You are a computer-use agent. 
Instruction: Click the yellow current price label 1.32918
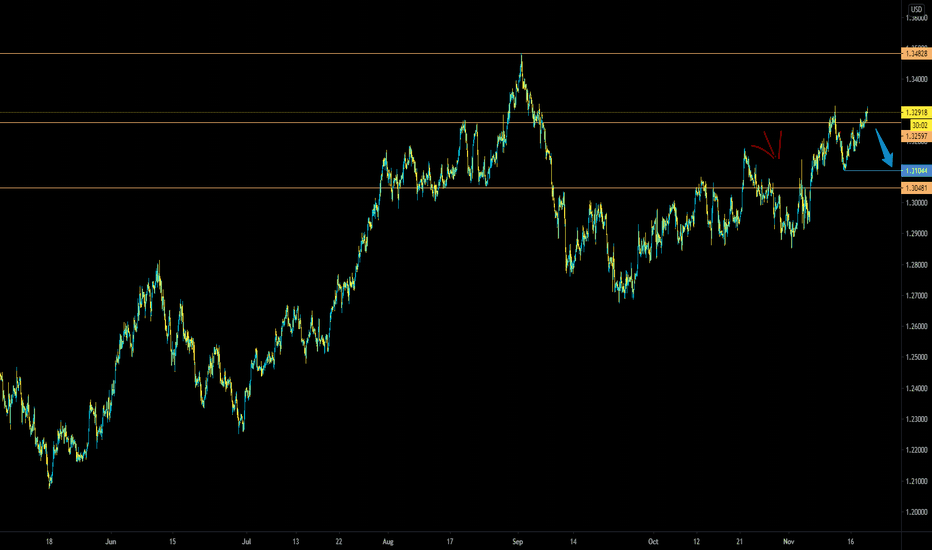916,112
